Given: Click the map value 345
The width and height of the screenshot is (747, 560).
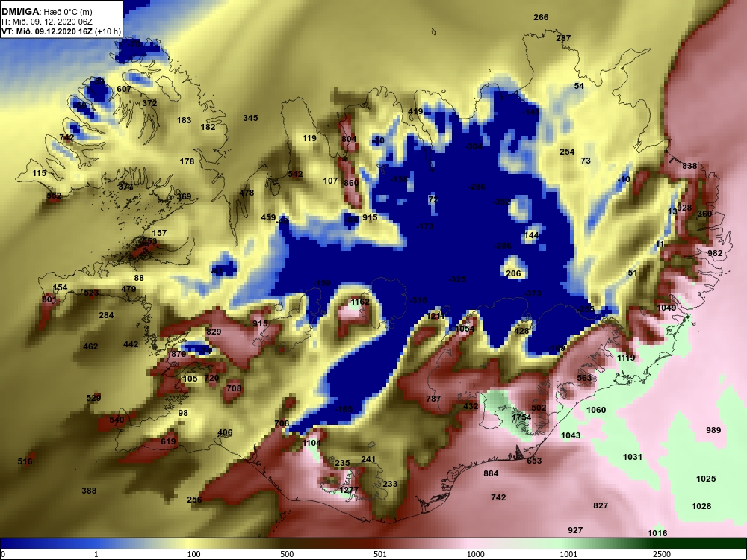Looking at the screenshot, I should click(250, 118).
